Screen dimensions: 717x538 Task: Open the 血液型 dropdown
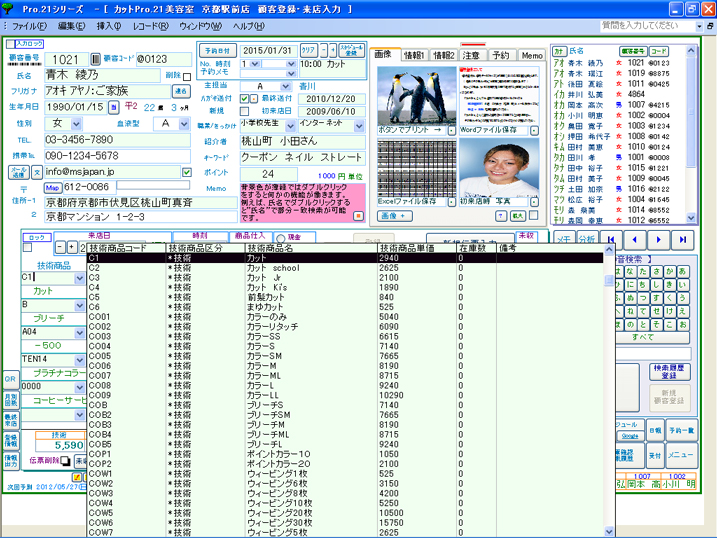[x=183, y=123]
